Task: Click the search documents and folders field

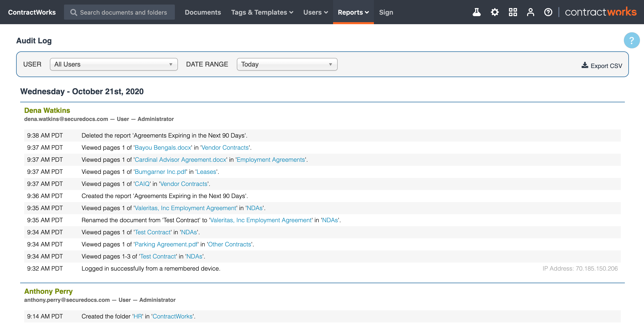Action: [x=123, y=12]
